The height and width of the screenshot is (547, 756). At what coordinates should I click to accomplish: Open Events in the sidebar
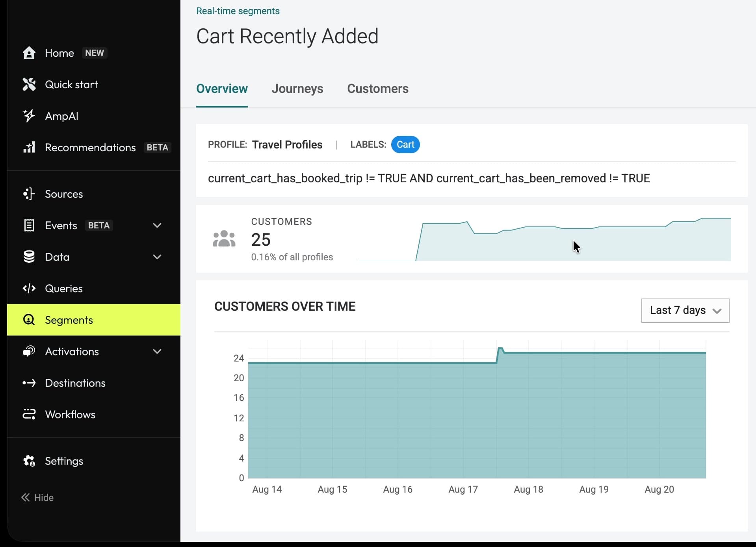tap(94, 225)
